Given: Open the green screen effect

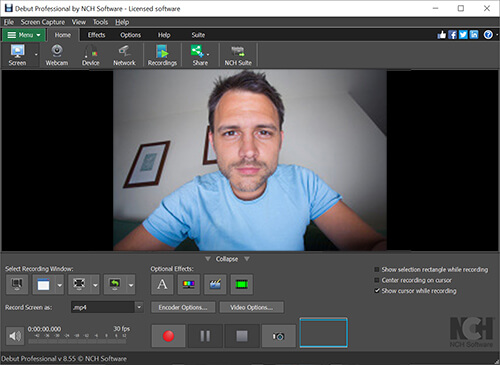Looking at the screenshot, I should (x=242, y=284).
